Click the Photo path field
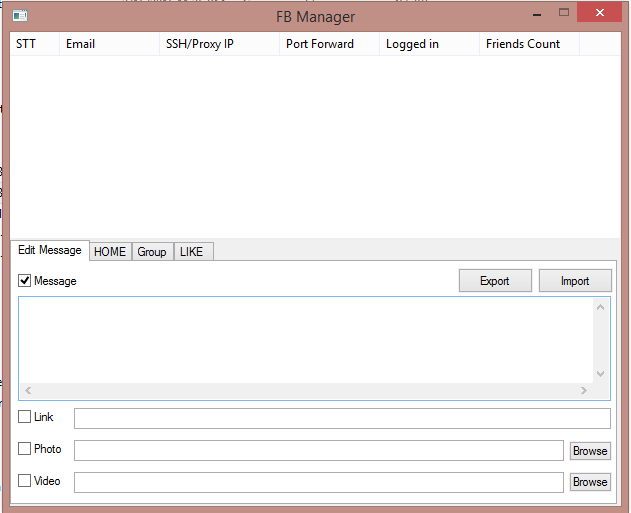This screenshot has width=631, height=513. [319, 450]
